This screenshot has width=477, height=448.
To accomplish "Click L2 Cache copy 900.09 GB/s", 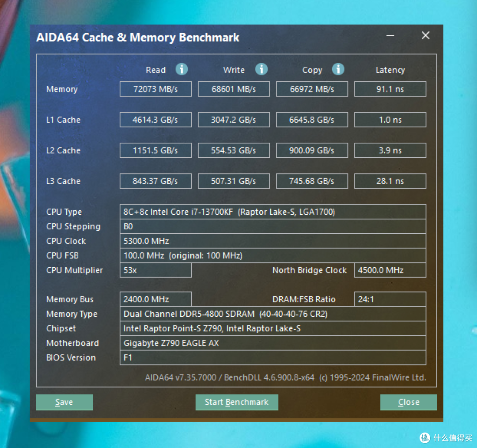I will 312,151.
